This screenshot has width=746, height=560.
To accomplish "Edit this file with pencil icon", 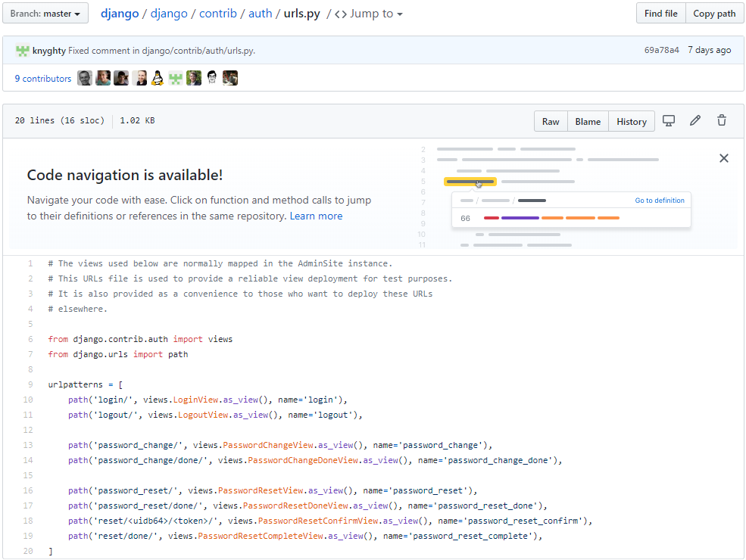I will (x=695, y=121).
